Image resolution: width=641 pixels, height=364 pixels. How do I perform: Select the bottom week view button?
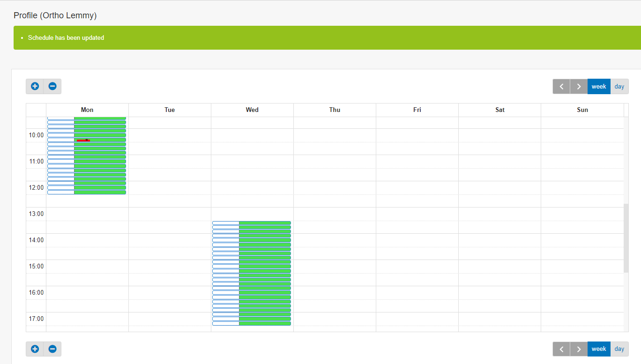tap(599, 349)
